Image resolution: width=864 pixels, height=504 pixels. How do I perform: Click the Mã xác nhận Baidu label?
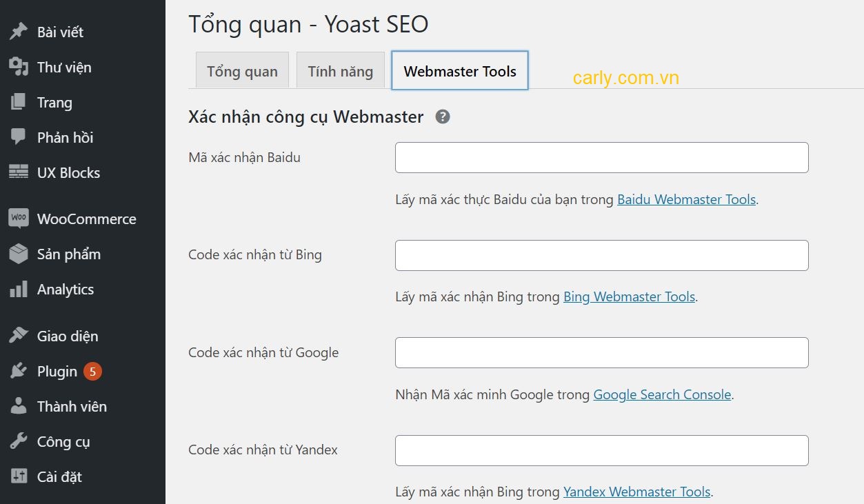(244, 157)
